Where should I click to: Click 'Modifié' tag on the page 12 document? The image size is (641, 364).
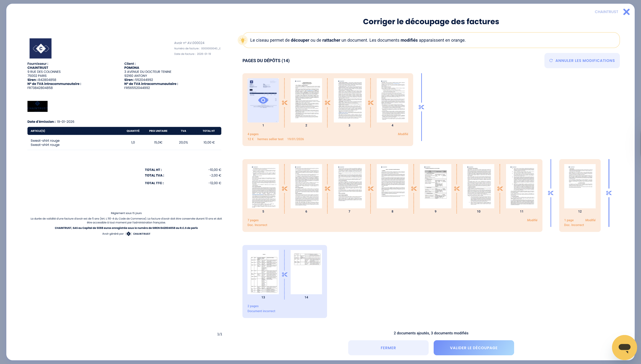590,220
